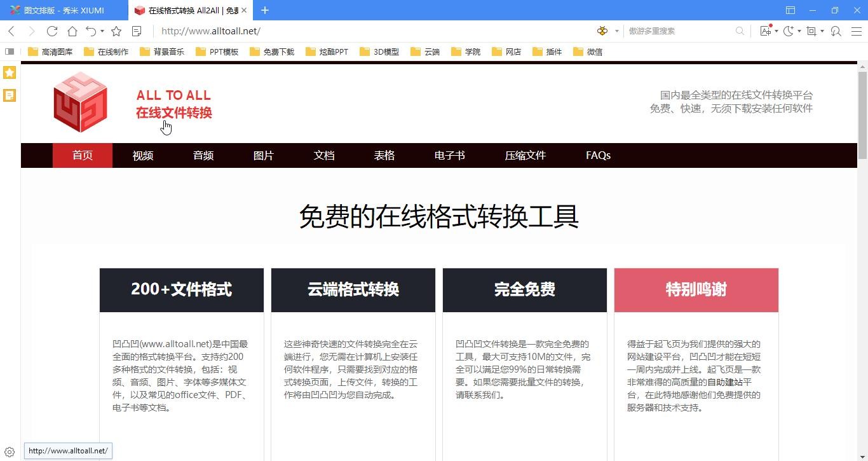Open the yellow favorites star in sidebar
The image size is (868, 461).
click(x=10, y=72)
